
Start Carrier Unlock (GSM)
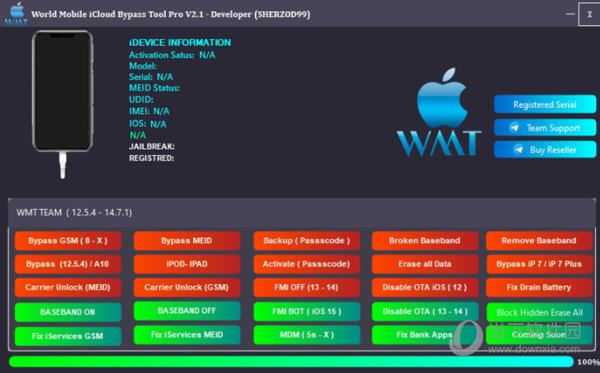coord(187,287)
